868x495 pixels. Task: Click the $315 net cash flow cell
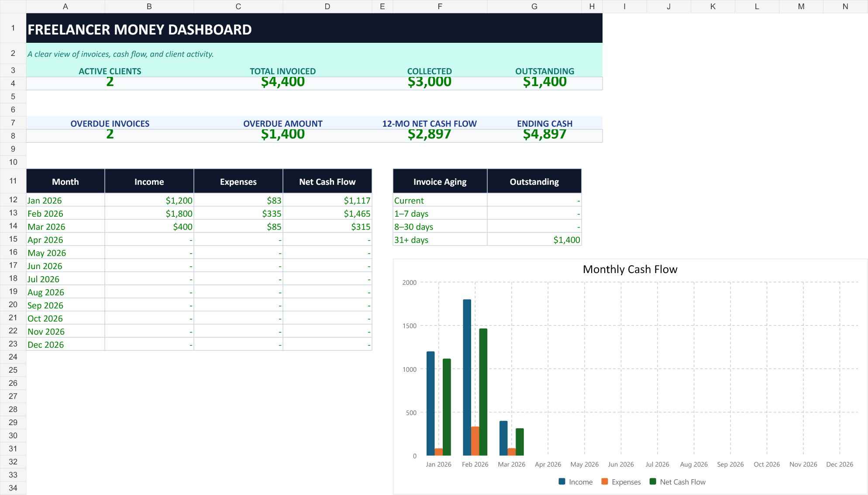tap(327, 226)
